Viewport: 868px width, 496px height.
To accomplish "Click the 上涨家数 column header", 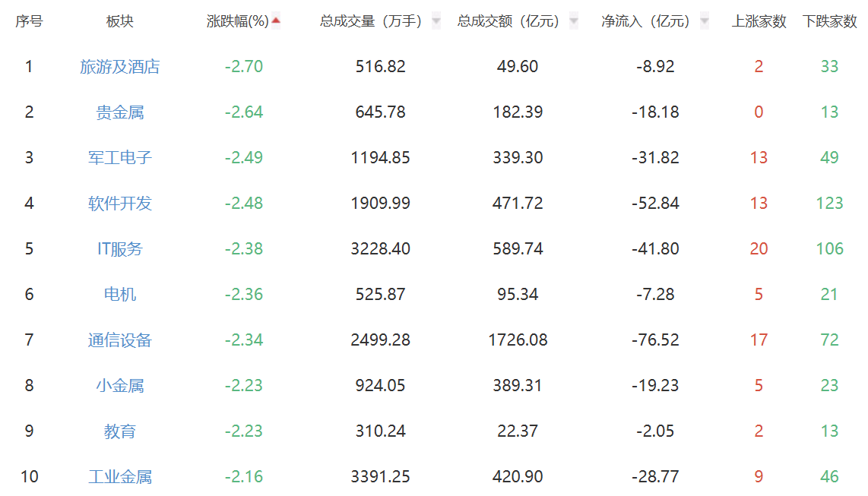I will click(759, 21).
